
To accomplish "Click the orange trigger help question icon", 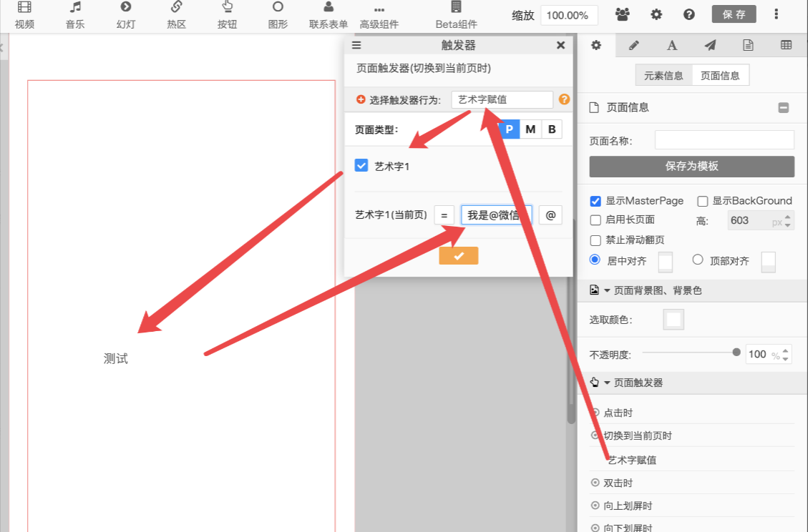I will pyautogui.click(x=564, y=100).
